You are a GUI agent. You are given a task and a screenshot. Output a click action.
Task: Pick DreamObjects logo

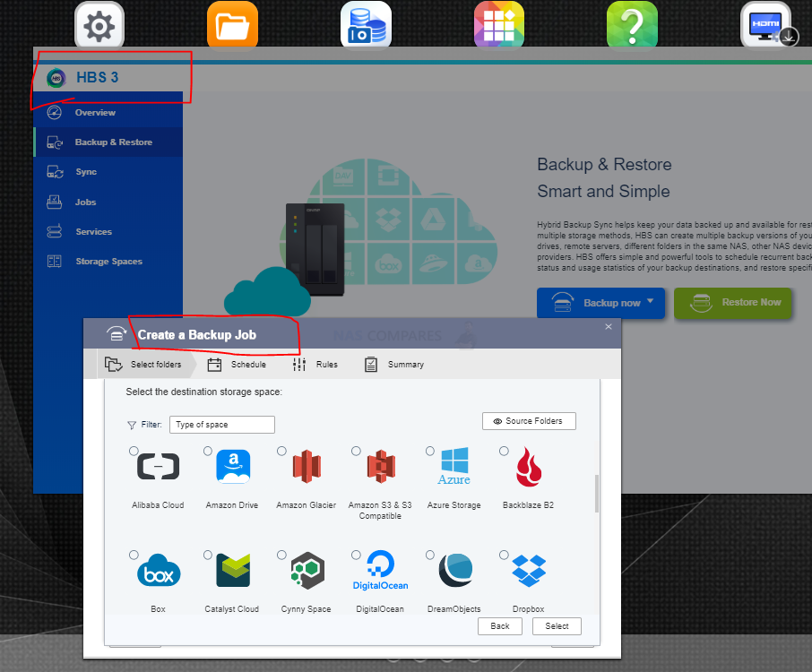coord(455,571)
